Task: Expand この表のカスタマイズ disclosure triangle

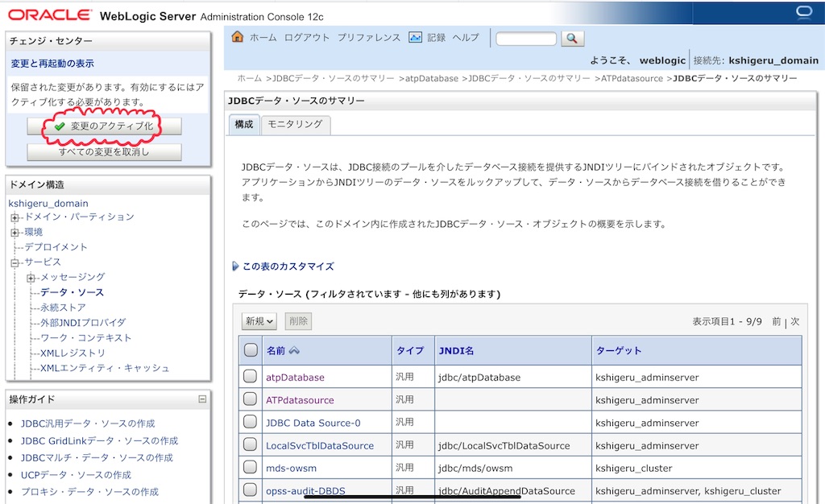Action: [x=235, y=266]
